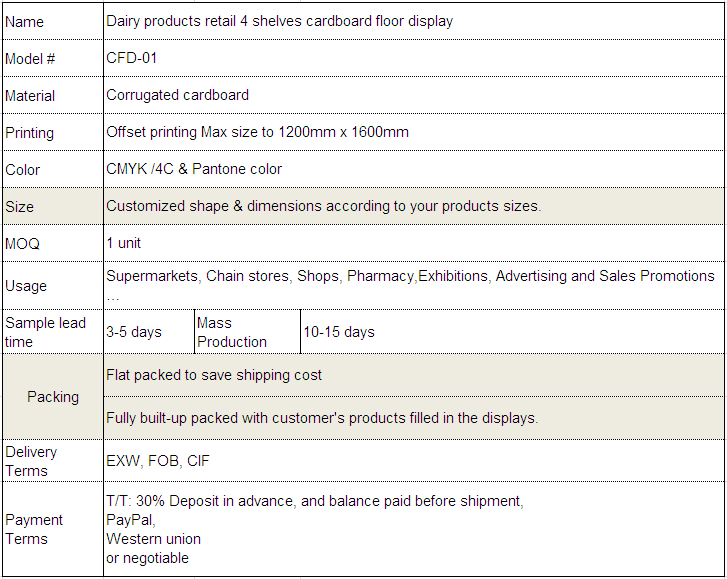Click the Mass Production label cell
Viewport: 727px width, 579px height.
click(x=232, y=332)
